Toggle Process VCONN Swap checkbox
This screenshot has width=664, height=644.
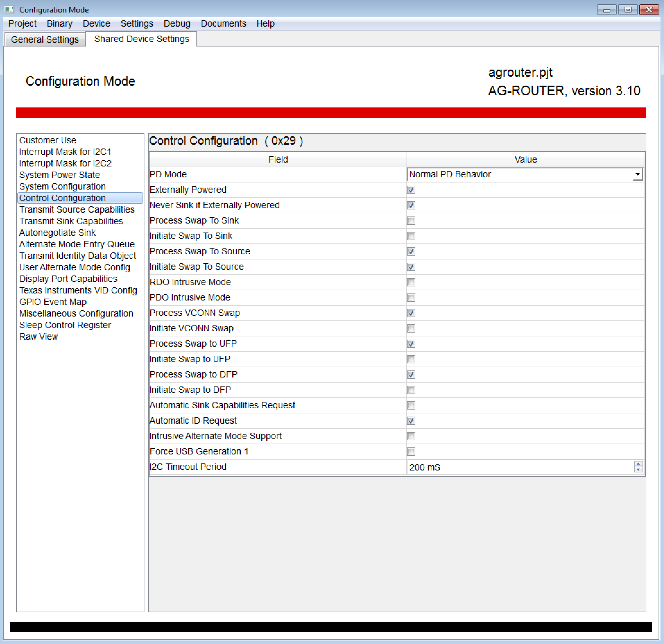pyautogui.click(x=411, y=313)
